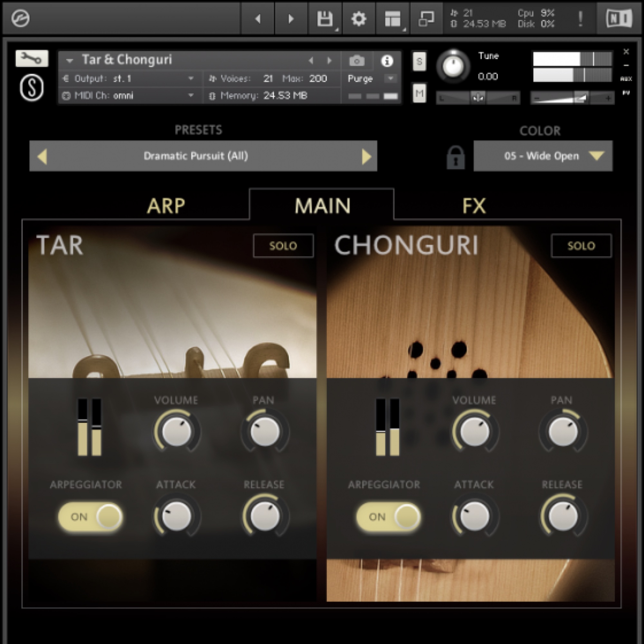
Task: Open the save menu floppy disk icon
Action: [325, 19]
